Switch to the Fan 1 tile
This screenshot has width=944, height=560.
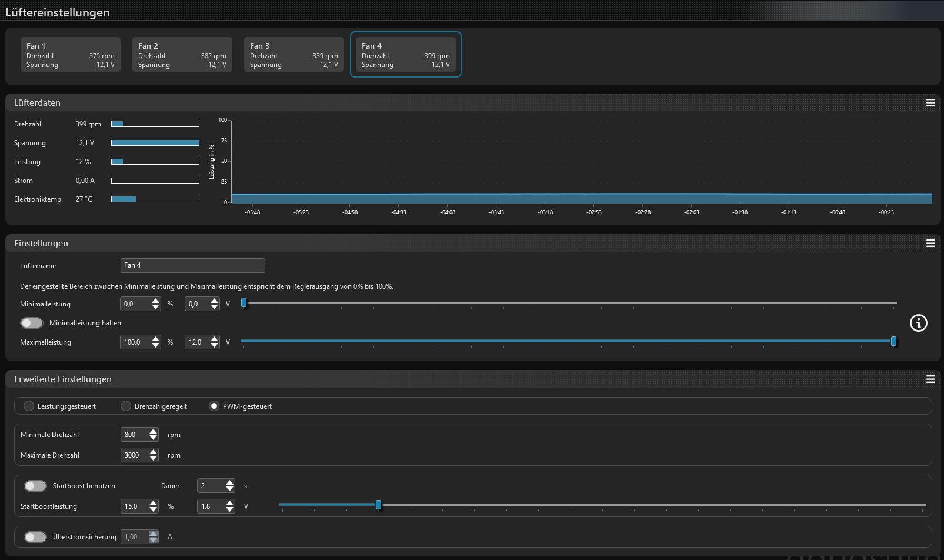coord(71,55)
